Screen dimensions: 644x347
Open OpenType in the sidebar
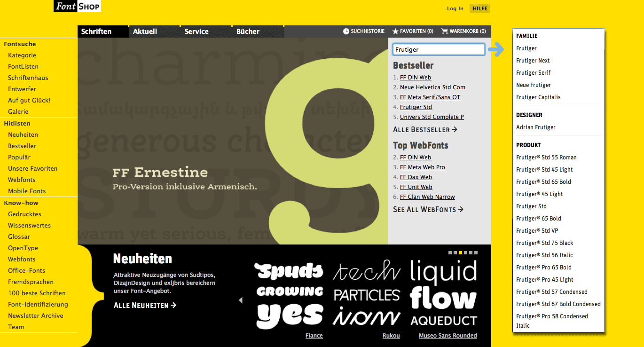point(23,248)
